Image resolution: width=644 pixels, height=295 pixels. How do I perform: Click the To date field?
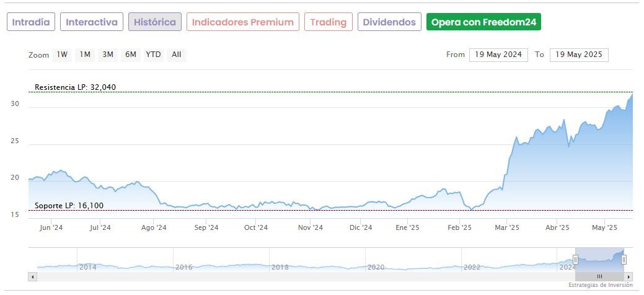point(579,55)
